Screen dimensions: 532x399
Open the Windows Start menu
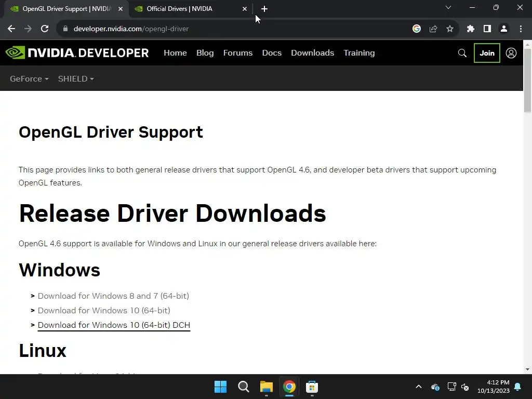pos(220,387)
